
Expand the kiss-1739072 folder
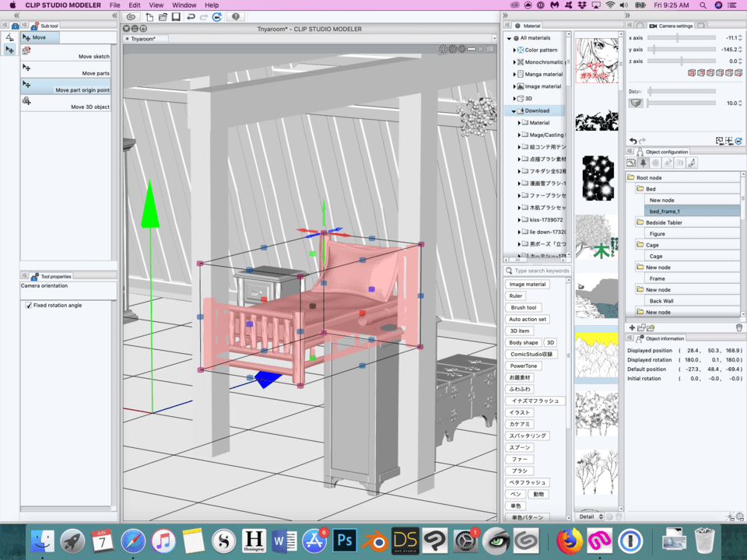[x=519, y=220]
